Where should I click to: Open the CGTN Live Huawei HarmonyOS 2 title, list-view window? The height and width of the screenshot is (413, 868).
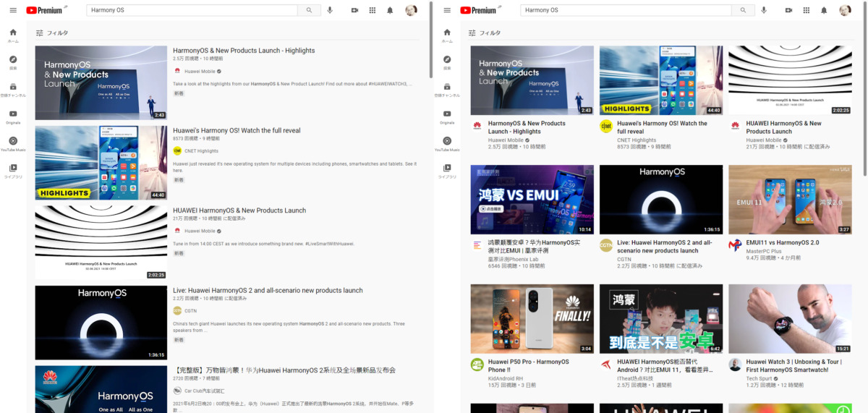pos(268,290)
